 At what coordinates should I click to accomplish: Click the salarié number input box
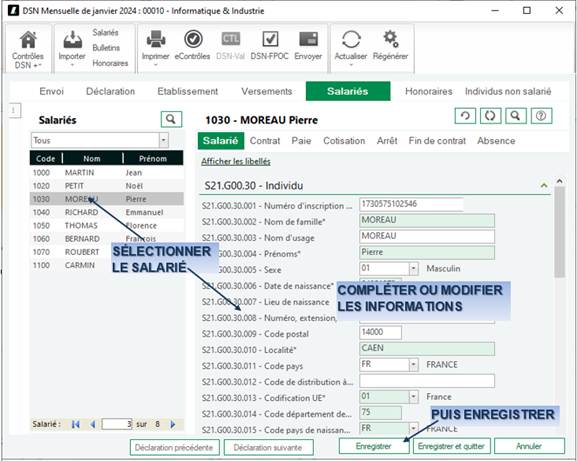pos(117,424)
